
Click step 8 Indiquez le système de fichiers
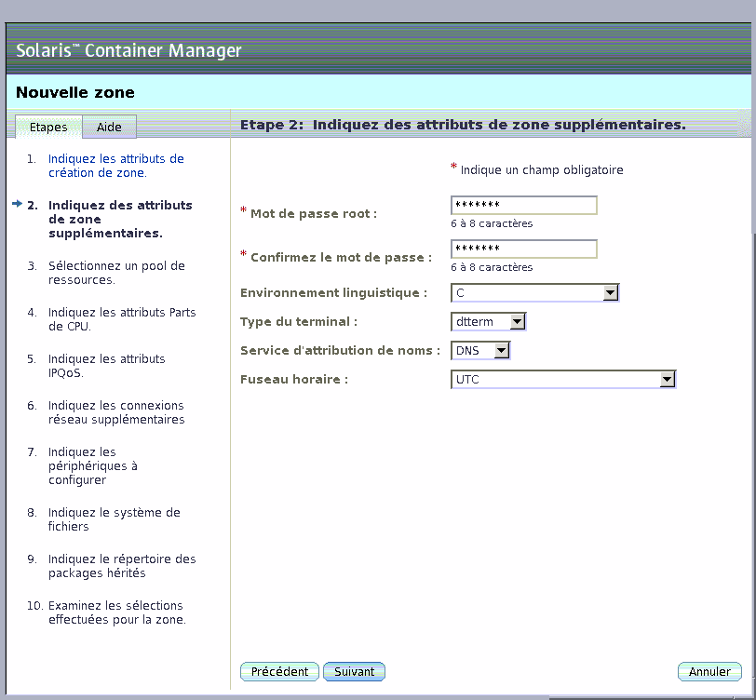pos(114,519)
